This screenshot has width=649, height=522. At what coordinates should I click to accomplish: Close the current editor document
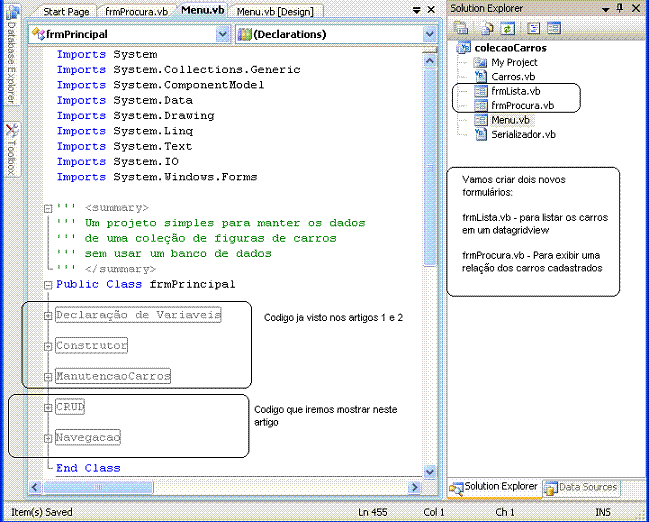tap(431, 10)
